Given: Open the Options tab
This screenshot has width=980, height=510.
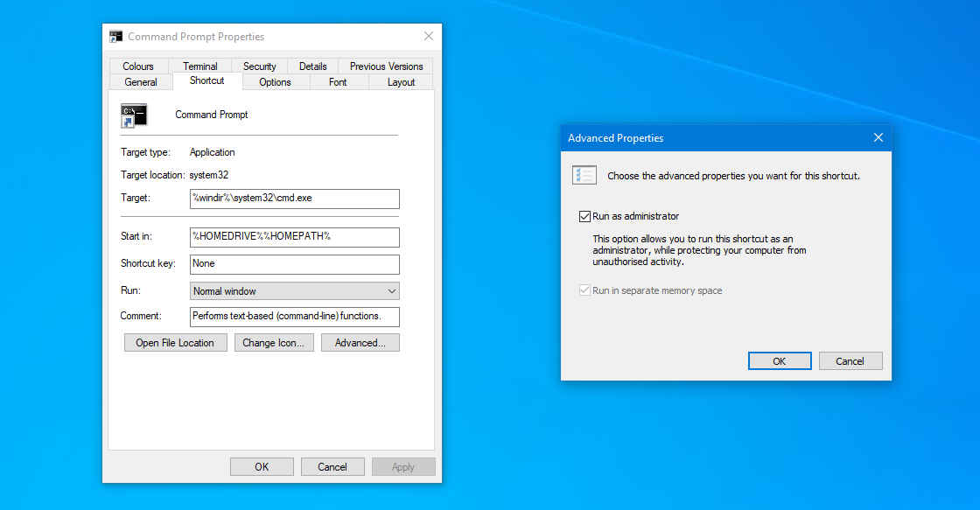Looking at the screenshot, I should [x=275, y=82].
